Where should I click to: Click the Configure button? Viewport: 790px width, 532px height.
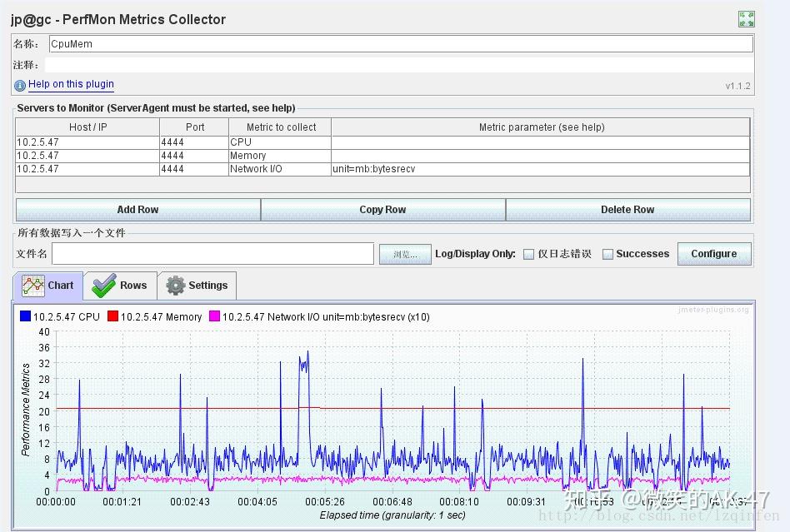pos(714,254)
